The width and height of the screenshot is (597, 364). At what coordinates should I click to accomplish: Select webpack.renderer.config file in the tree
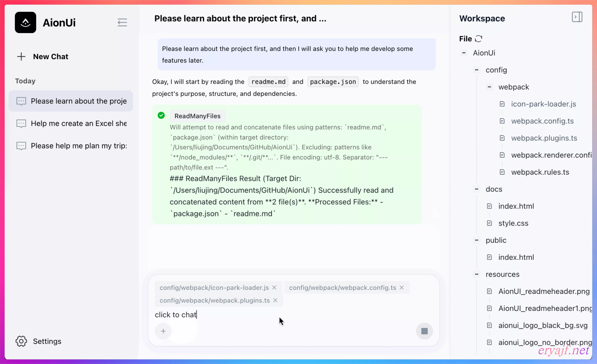(551, 155)
